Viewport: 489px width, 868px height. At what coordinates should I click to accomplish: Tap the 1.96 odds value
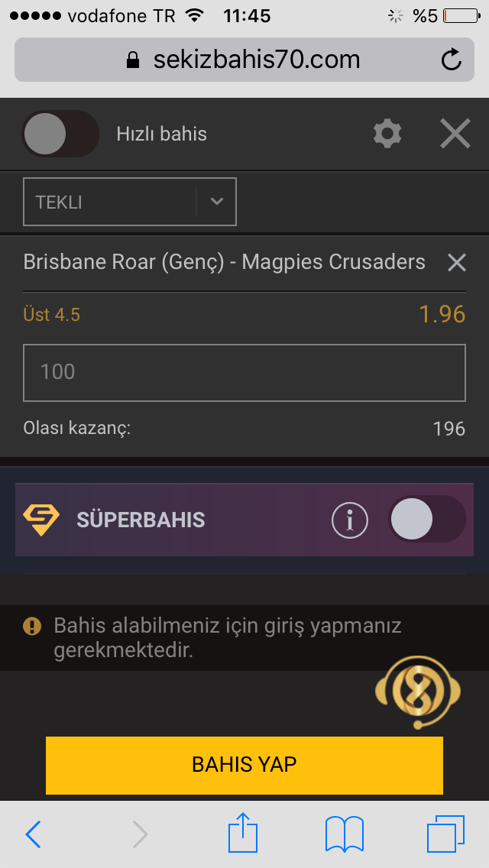pos(442,315)
